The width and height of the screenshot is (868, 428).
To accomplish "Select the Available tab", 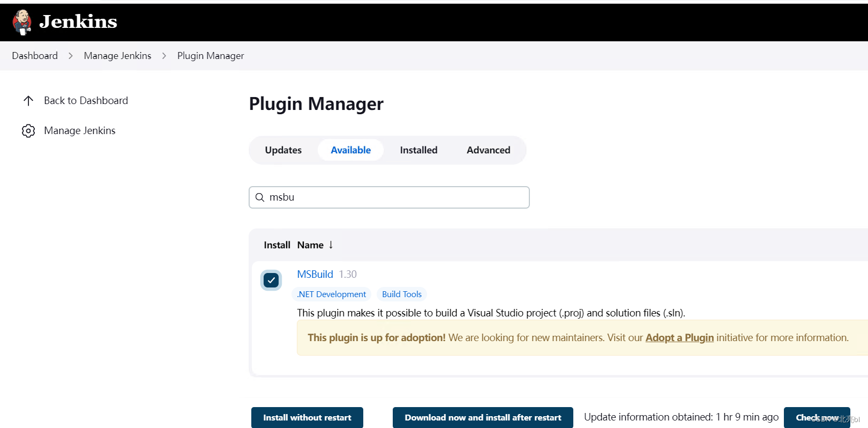I will [350, 150].
